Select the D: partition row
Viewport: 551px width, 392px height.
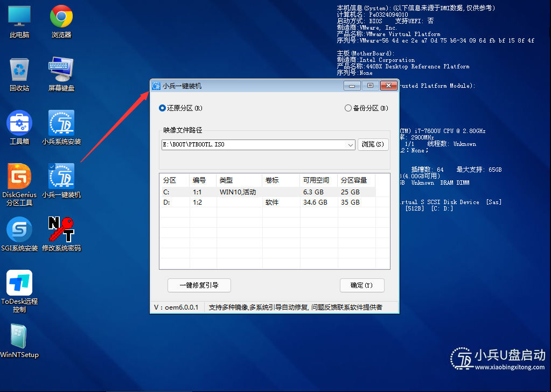pyautogui.click(x=267, y=202)
